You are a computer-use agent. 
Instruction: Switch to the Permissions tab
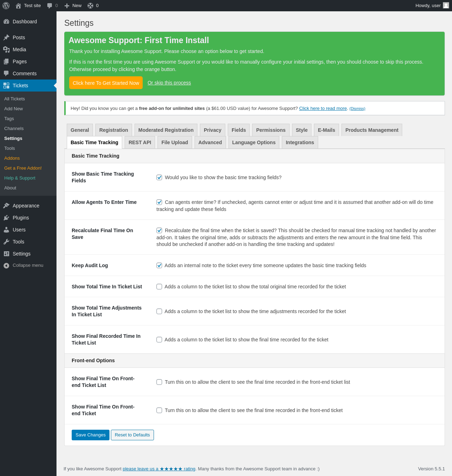click(x=271, y=130)
